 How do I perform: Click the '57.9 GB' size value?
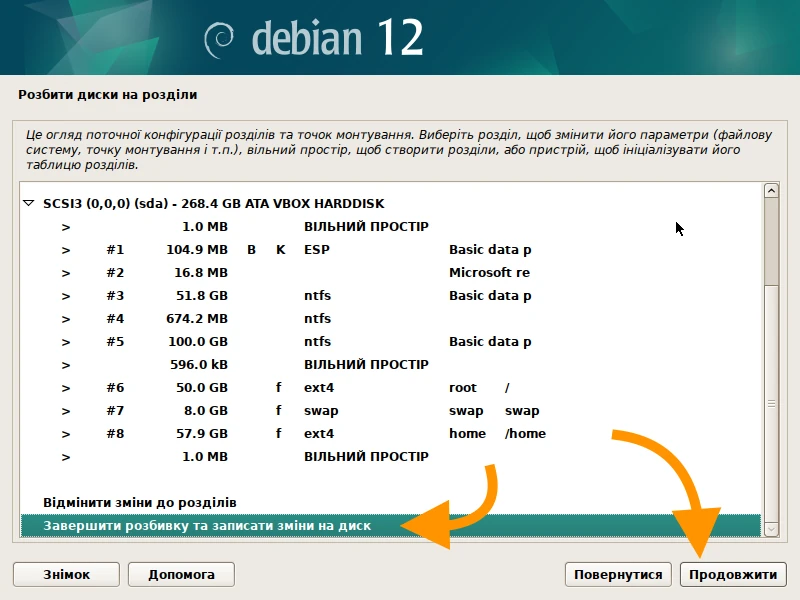(202, 433)
